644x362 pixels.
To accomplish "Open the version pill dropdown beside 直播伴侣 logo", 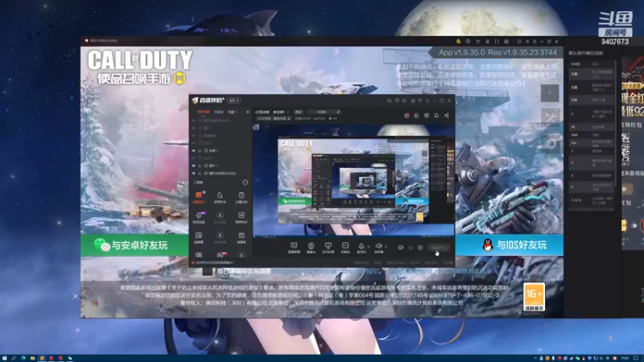I will click(233, 100).
